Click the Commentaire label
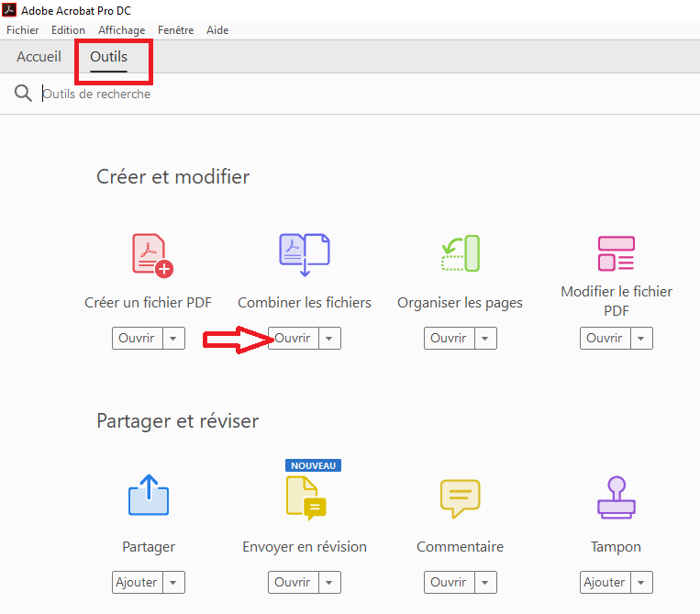The image size is (700, 614). [x=460, y=547]
